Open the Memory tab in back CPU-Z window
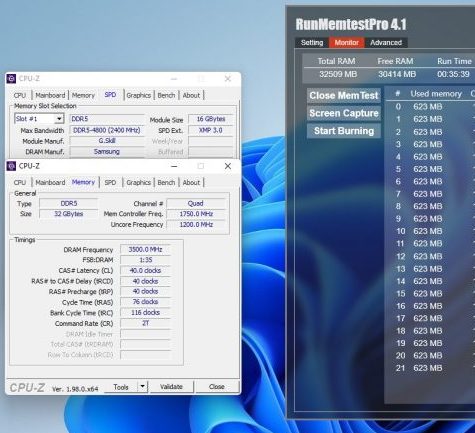 click(x=83, y=95)
